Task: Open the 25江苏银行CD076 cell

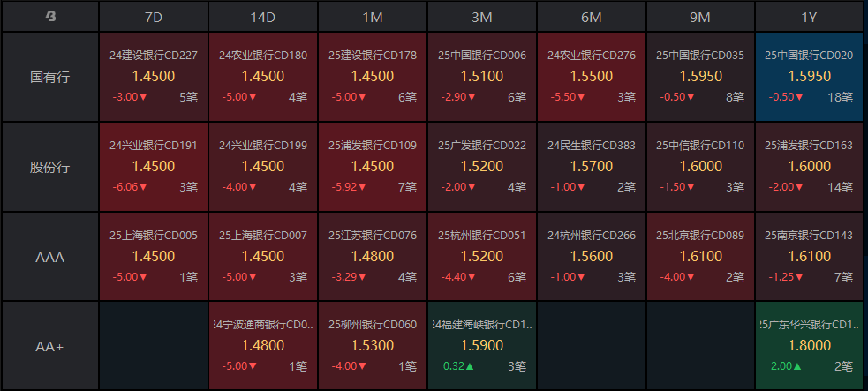Action: tap(373, 256)
